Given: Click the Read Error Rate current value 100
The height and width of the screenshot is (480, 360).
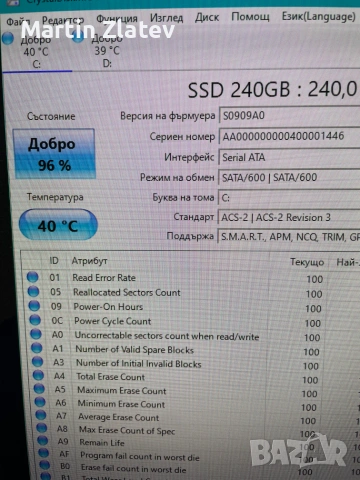Looking at the screenshot, I should pyautogui.click(x=314, y=279).
